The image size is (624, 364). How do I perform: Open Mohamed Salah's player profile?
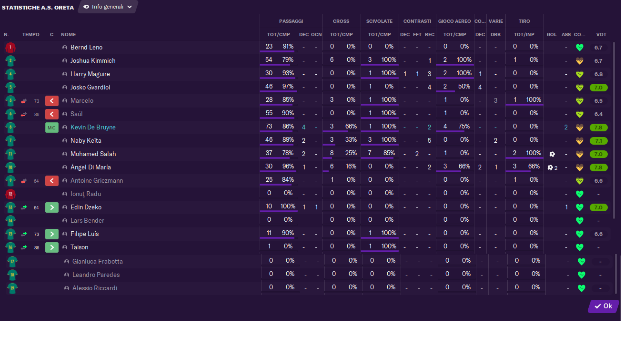coord(93,154)
